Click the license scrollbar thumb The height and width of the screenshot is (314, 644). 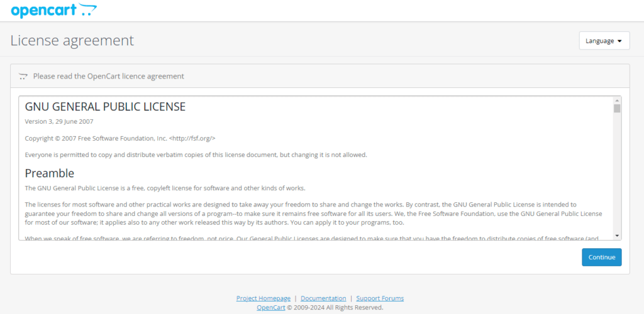(x=617, y=109)
